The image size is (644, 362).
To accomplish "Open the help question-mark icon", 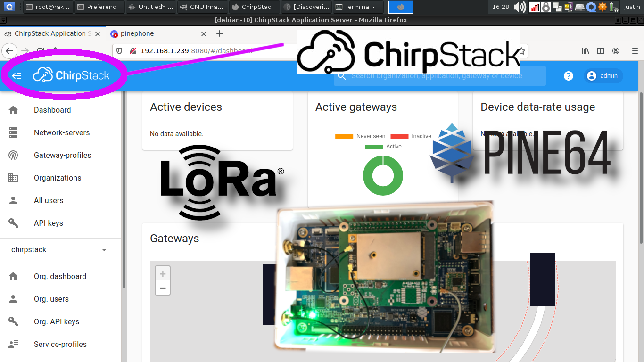I will pos(569,76).
